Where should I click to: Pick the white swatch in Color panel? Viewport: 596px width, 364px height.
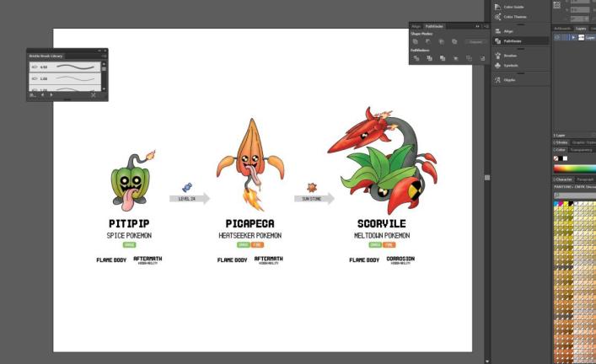565,158
